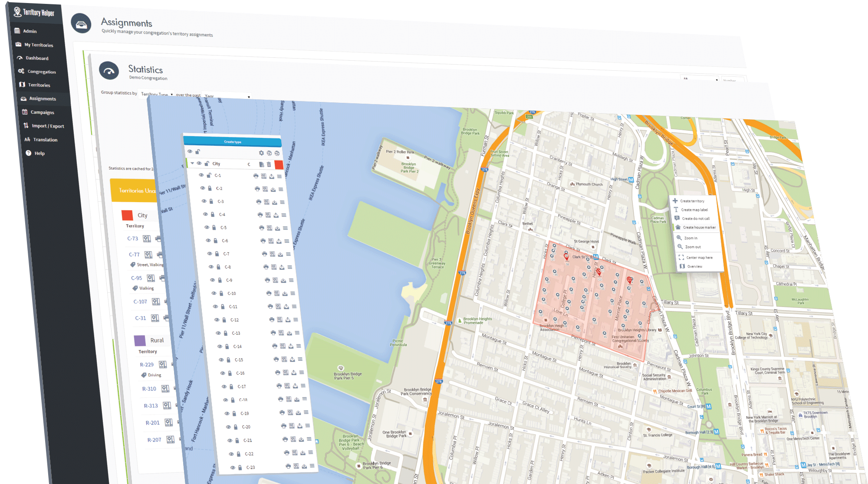The height and width of the screenshot is (484, 868).
Task: Open Campaigns in sidebar
Action: [x=42, y=112]
